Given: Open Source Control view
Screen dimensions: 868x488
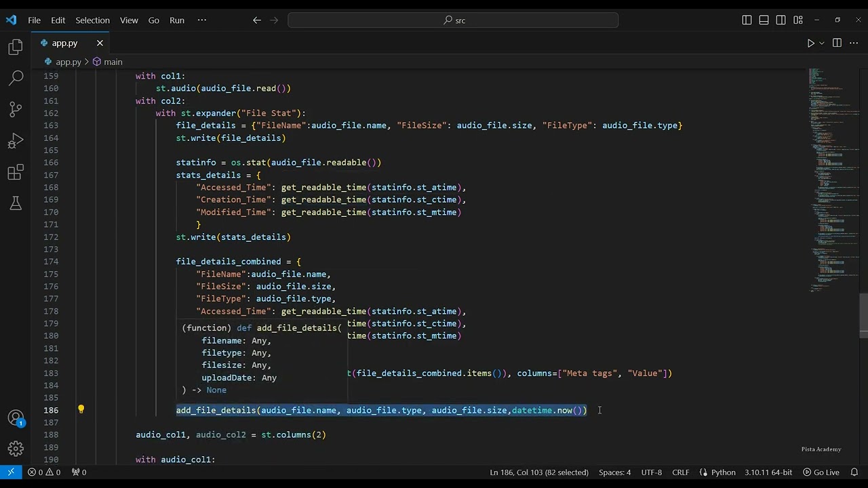Looking at the screenshot, I should tap(16, 110).
